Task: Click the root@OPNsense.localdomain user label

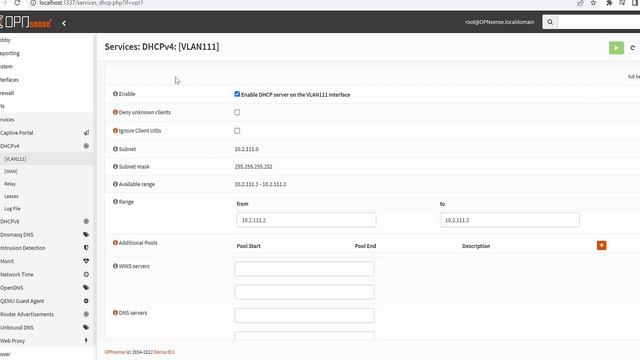Action: click(x=499, y=22)
